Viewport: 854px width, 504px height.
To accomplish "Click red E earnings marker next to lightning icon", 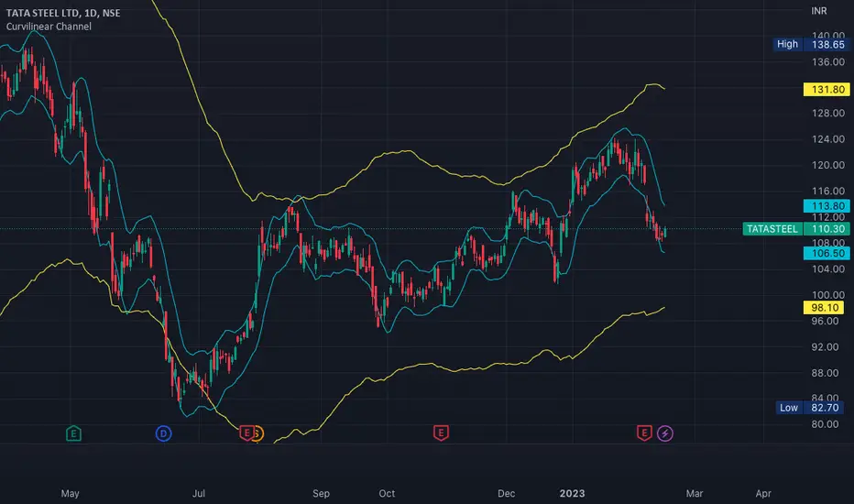I will tap(644, 433).
